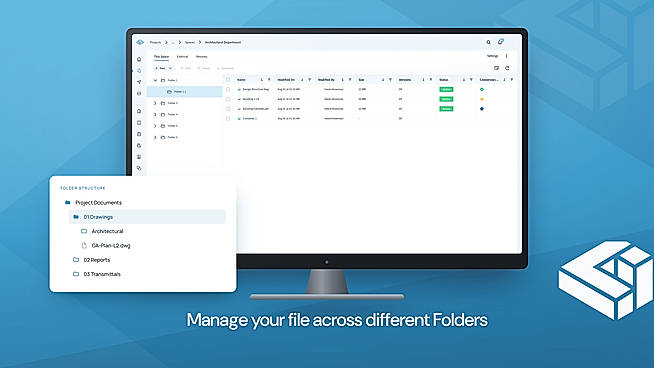Open the highlighted documents icon in sidebar
Image resolution: width=654 pixels, height=368 pixels.
(x=139, y=71)
